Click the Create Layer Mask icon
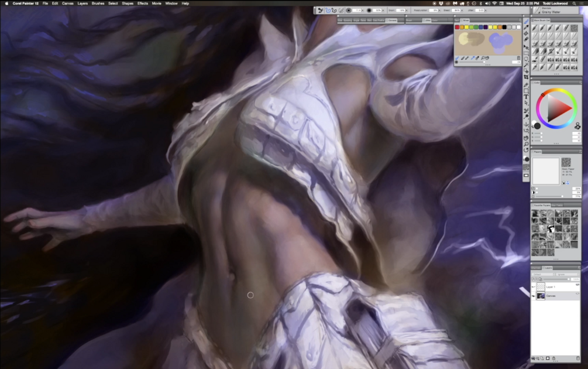 pyautogui.click(x=548, y=358)
